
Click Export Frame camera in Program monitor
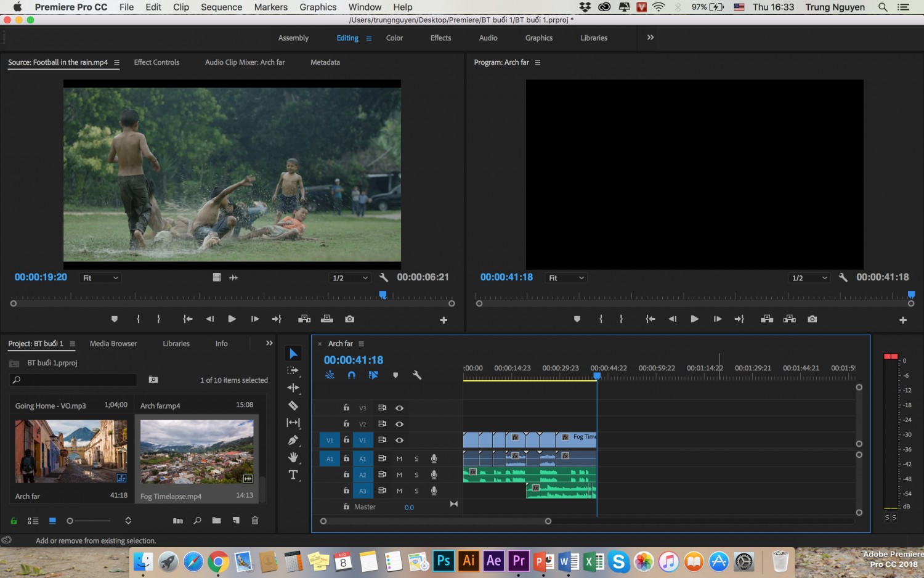(x=813, y=319)
